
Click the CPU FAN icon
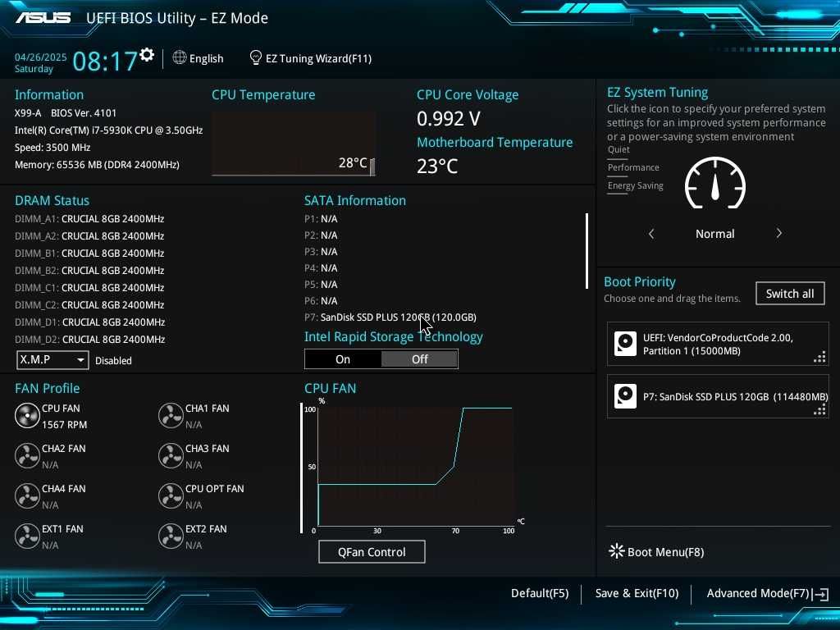[x=27, y=416]
